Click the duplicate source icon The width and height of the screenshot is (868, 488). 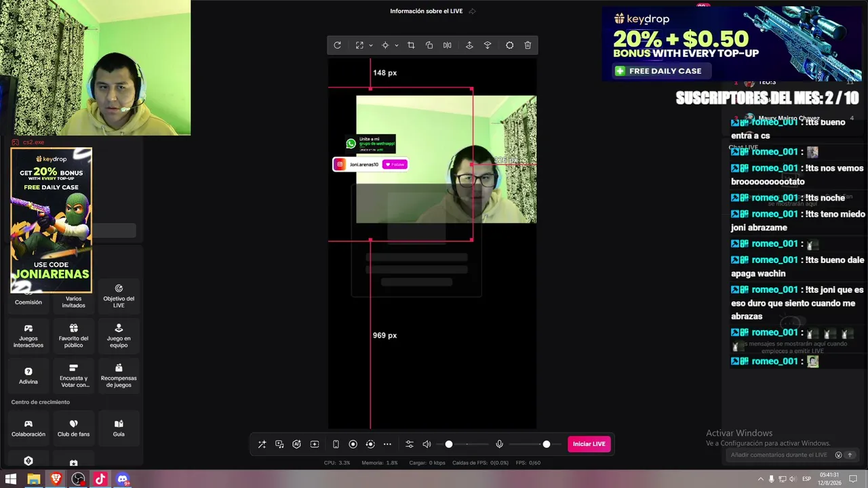(x=429, y=45)
